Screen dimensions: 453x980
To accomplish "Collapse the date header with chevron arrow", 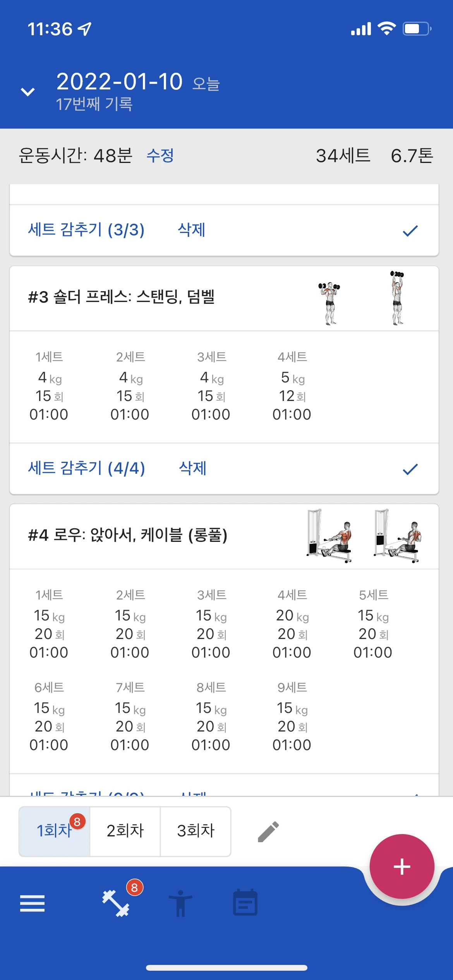I will [x=28, y=92].
